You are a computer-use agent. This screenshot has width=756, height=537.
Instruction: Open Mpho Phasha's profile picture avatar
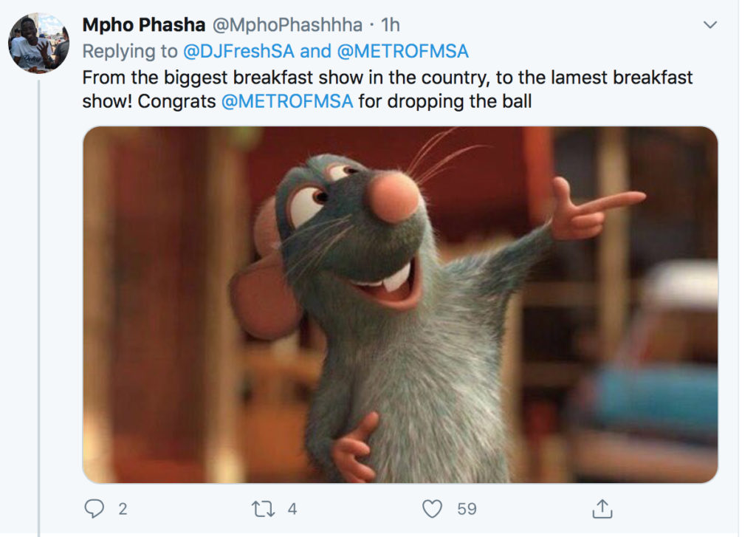pyautogui.click(x=38, y=43)
